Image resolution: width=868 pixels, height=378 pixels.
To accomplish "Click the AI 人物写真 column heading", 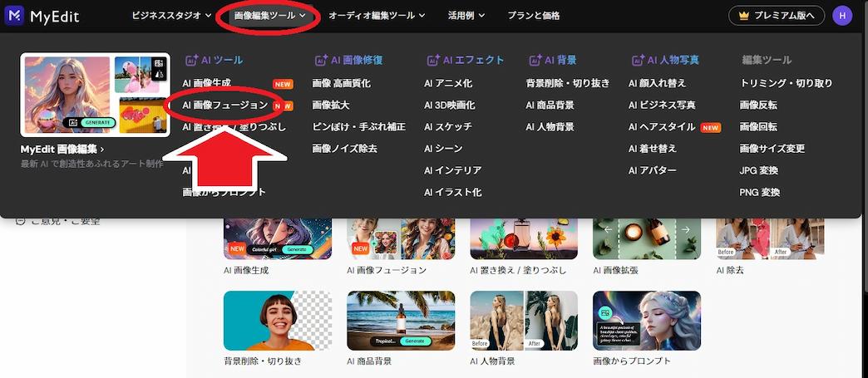I will pyautogui.click(x=665, y=60).
